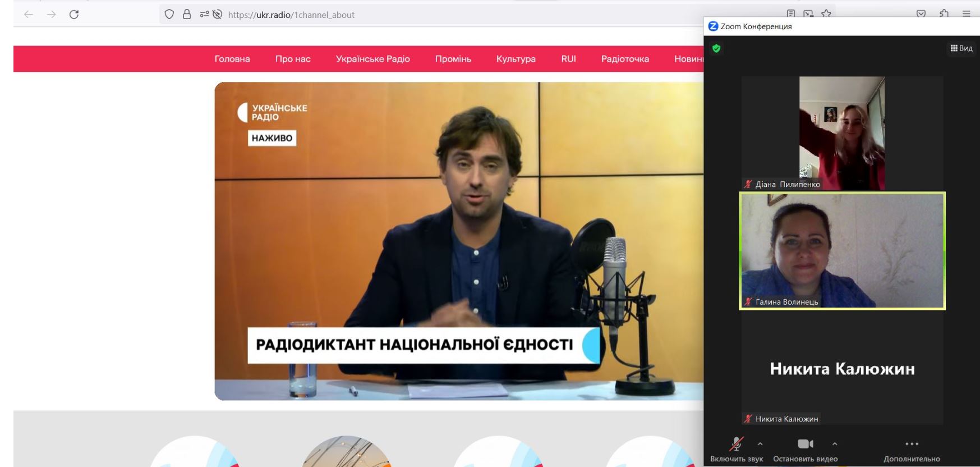Screen dimensions: 980x467
Task: Open the browser hamburger menu
Action: 966,14
